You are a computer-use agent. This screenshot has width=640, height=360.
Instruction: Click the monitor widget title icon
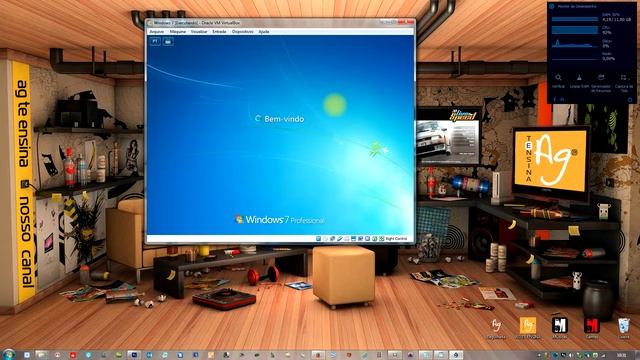tap(552, 7)
